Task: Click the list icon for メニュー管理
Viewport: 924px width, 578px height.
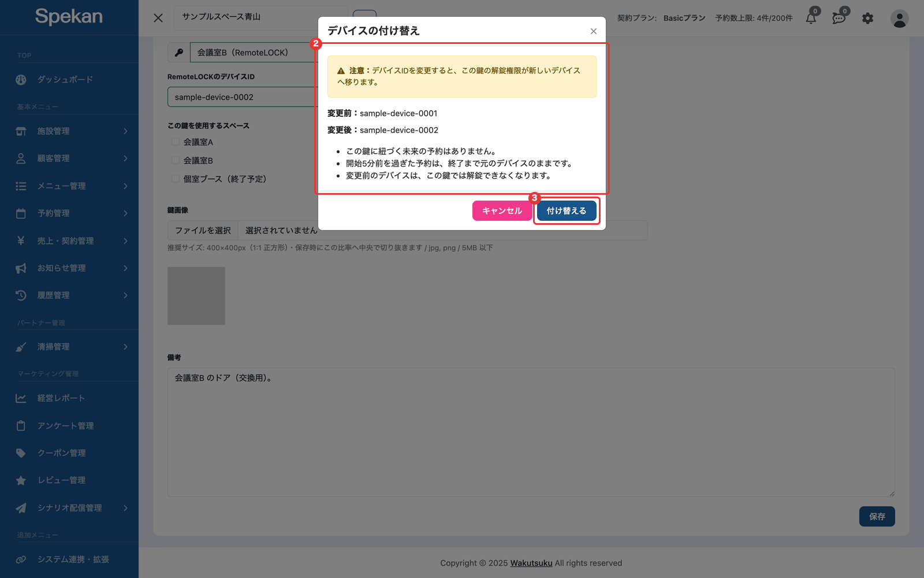Action: [21, 186]
